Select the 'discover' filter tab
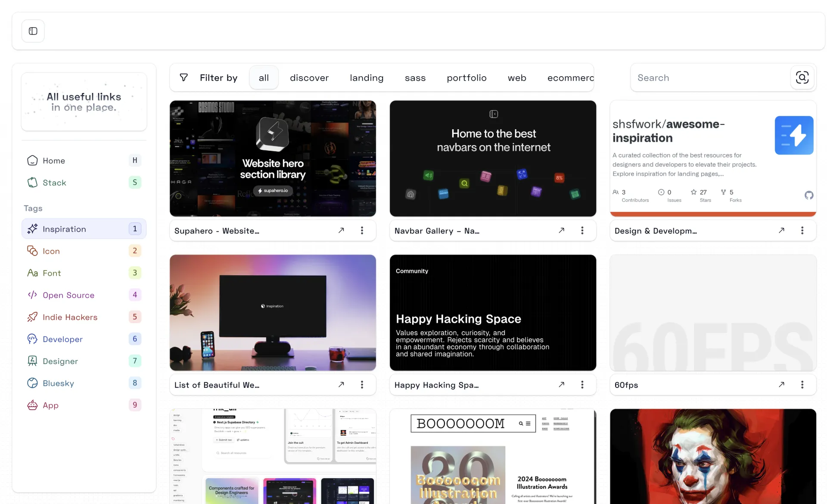Image resolution: width=827 pixels, height=504 pixels. point(309,78)
